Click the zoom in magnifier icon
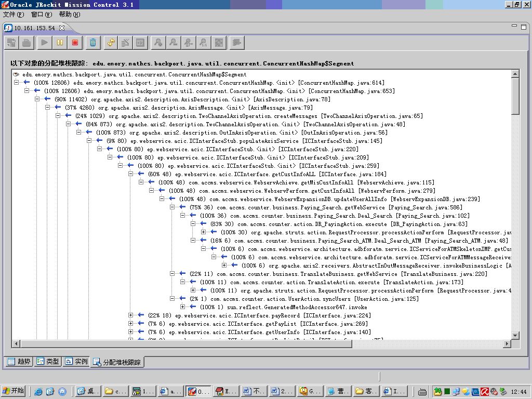This screenshot has width=532, height=399. click(x=158, y=43)
